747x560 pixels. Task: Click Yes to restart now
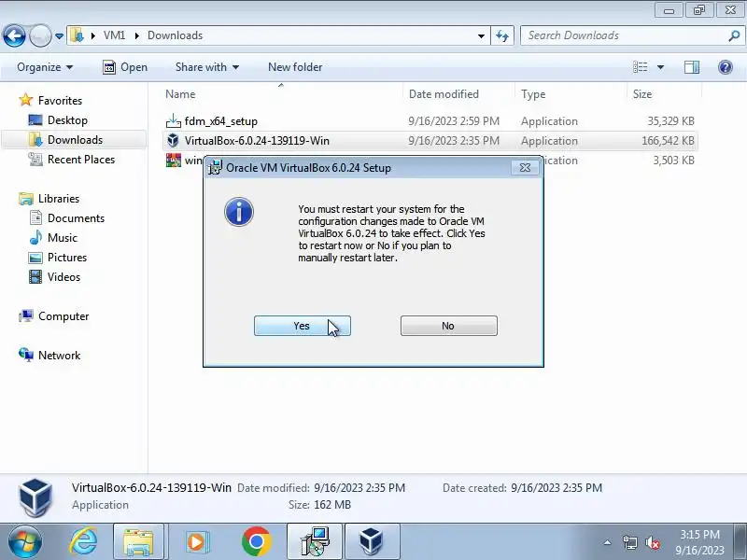[x=302, y=326]
